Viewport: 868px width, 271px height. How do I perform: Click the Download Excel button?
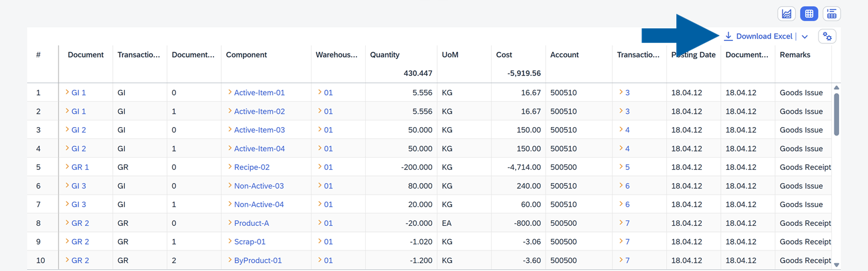click(758, 37)
